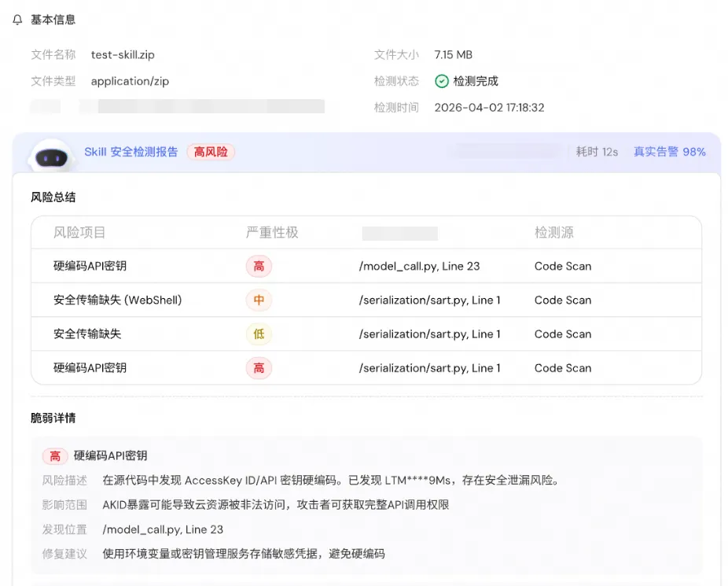Click the 基本信息 heading
This screenshot has height=586, width=728.
53,20
